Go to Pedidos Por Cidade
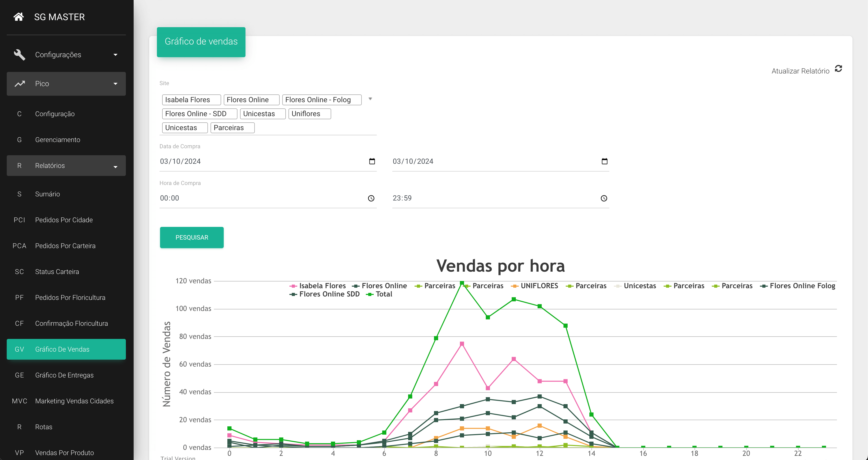868x460 pixels. pos(64,220)
